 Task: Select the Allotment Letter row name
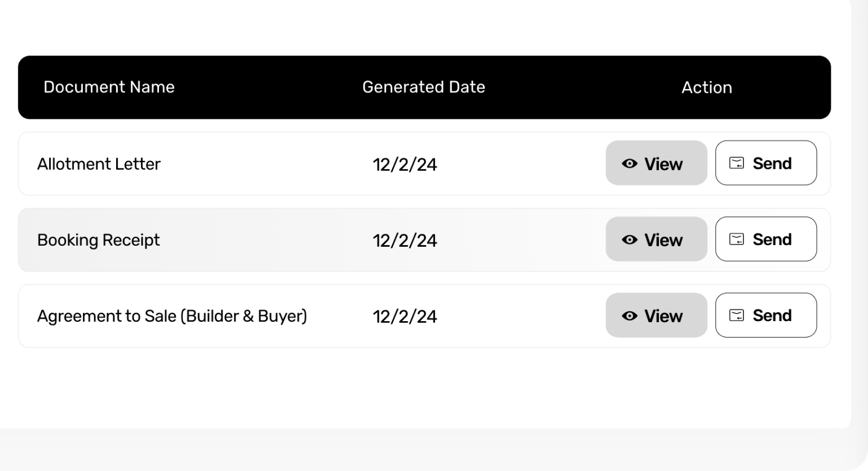point(99,164)
